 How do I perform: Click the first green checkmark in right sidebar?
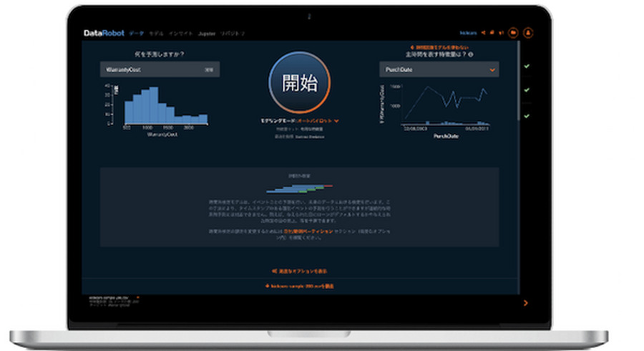(527, 67)
